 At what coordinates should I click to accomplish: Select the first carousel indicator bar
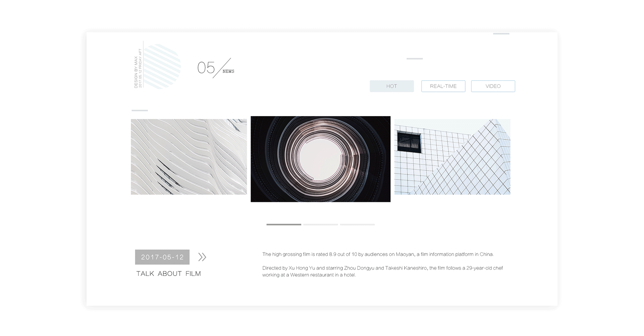(284, 225)
